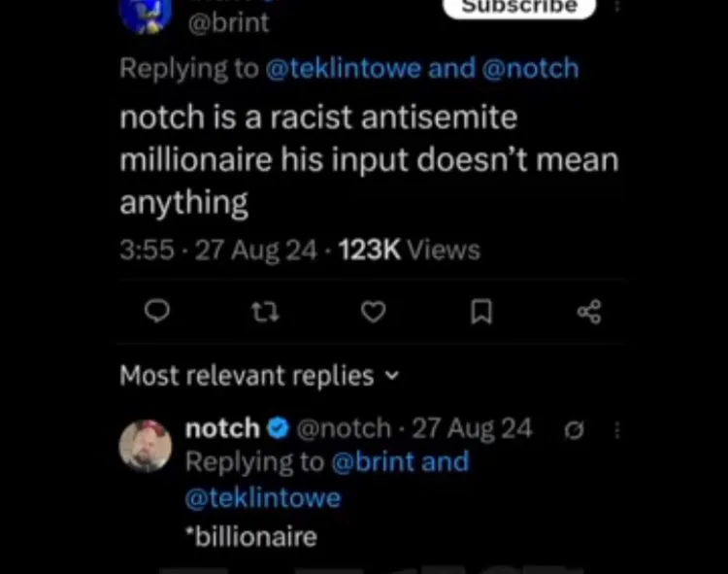
Task: Click the Grok circle-slash icon on notch's reply
Action: [575, 430]
